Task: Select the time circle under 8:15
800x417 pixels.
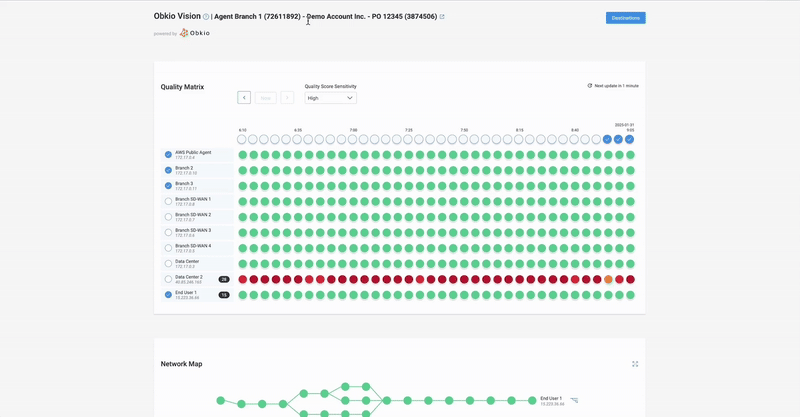Action: (x=518, y=139)
